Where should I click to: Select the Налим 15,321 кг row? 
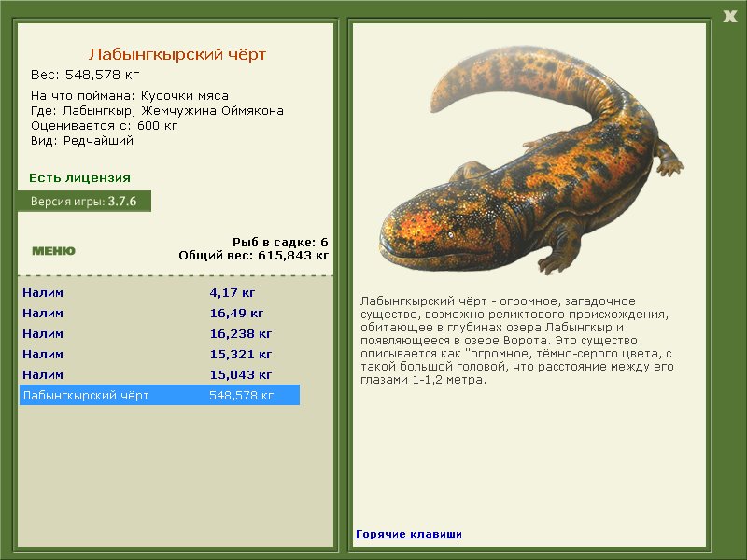(160, 354)
